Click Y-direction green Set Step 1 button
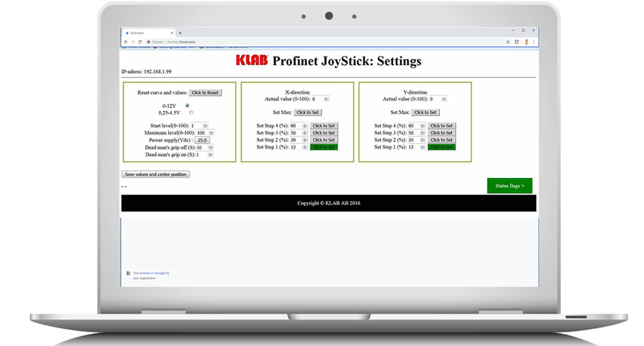Viewport: 644px width, 346px height. [x=441, y=147]
